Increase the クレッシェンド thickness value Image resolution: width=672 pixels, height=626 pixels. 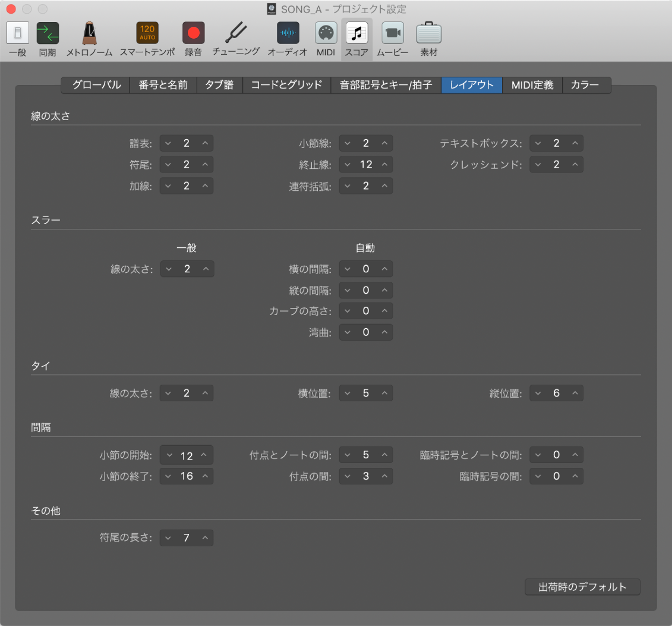(575, 165)
